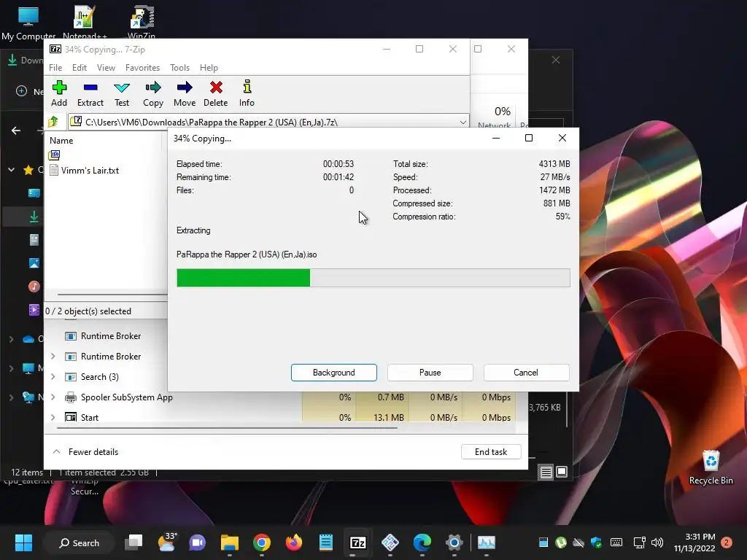Expand the Search (3) process group
Image resolution: width=747 pixels, height=560 pixels.
pyautogui.click(x=53, y=377)
